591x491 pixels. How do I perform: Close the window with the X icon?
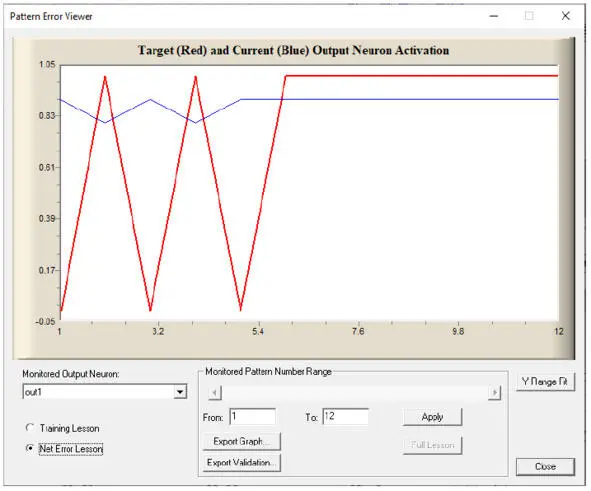565,16
